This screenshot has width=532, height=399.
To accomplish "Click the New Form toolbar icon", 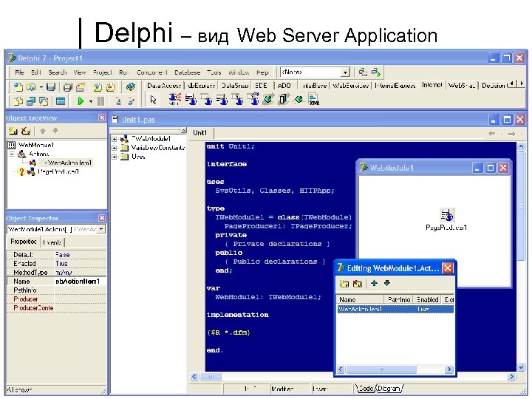I will [x=61, y=100].
